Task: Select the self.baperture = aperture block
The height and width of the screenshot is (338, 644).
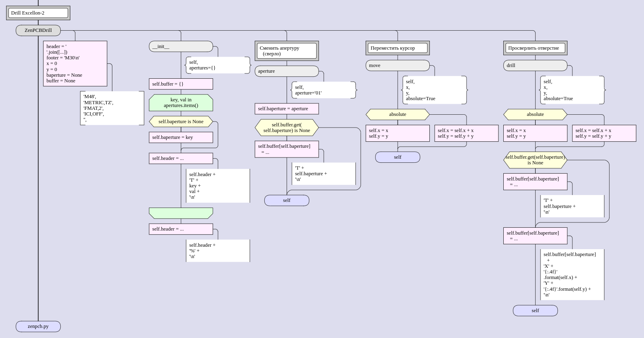Action: pos(287,109)
